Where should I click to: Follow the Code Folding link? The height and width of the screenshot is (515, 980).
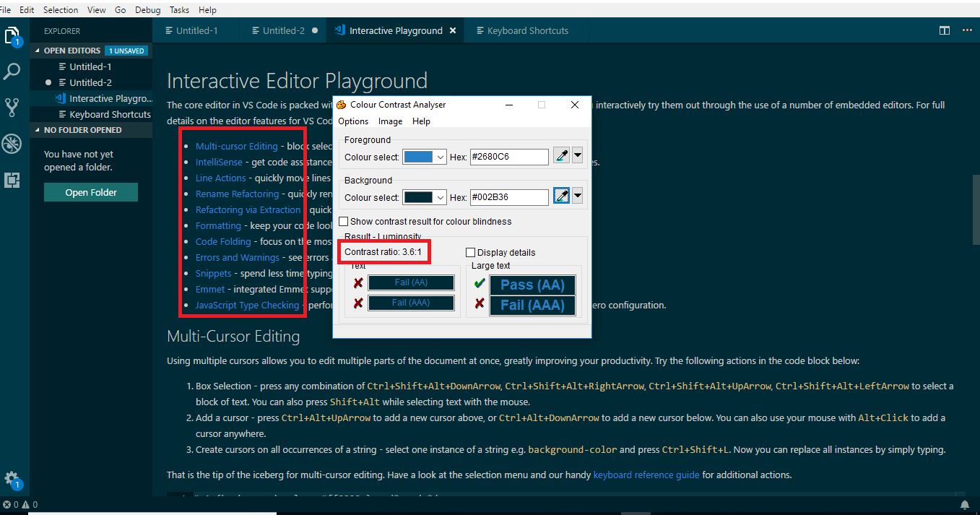[223, 242]
